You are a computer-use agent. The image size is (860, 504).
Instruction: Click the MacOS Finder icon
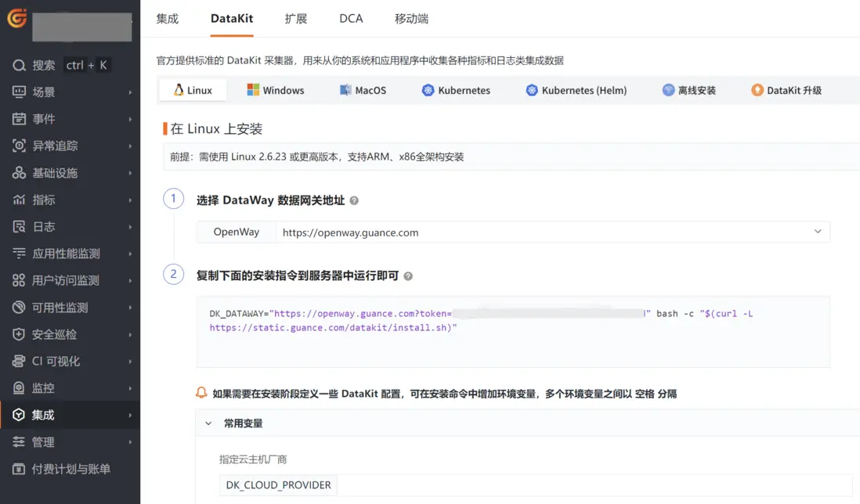(345, 90)
